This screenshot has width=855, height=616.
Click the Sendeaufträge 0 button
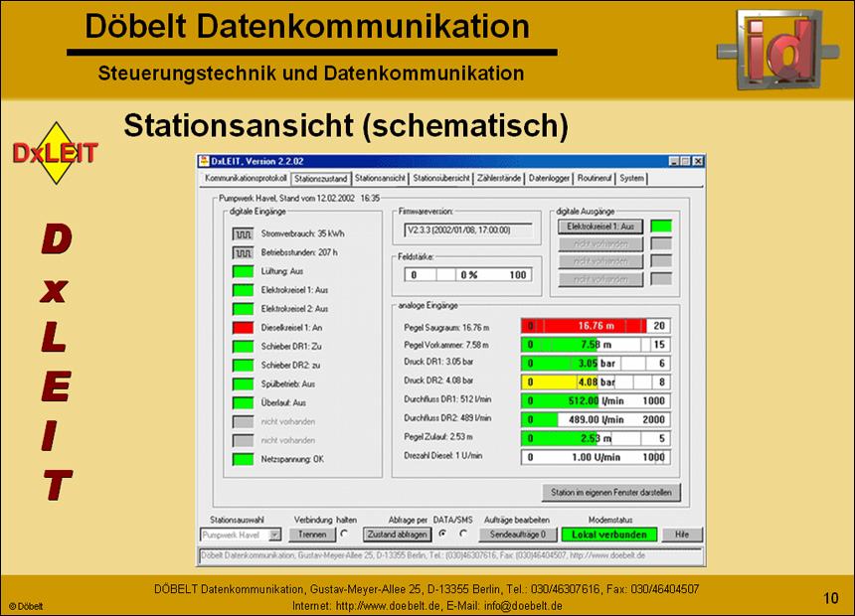[518, 535]
